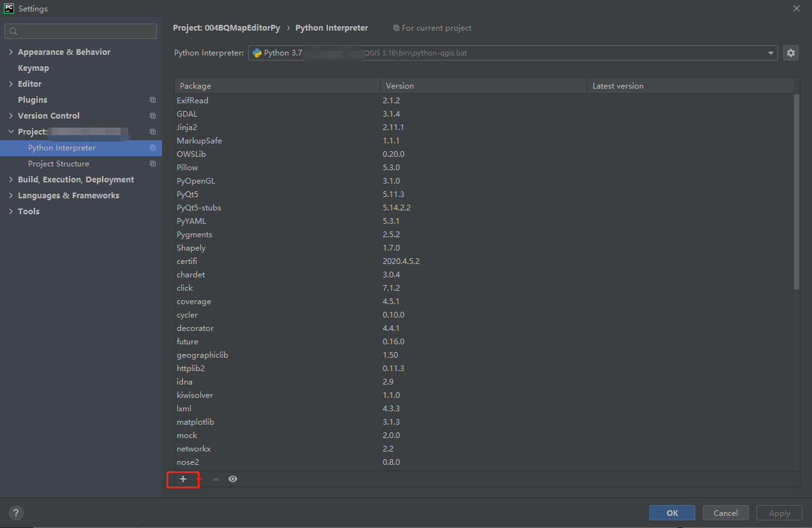Image resolution: width=812 pixels, height=528 pixels.
Task: Select the GDAL package row
Action: pyautogui.click(x=485, y=114)
